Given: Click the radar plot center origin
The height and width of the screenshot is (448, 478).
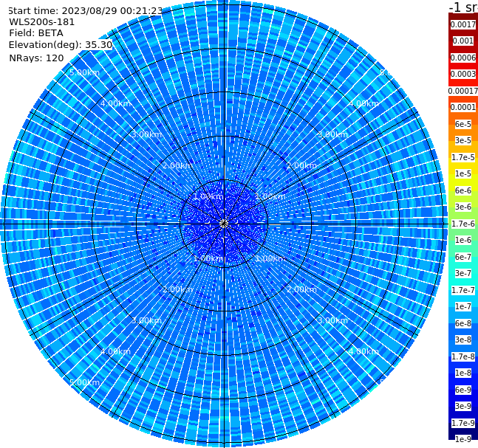Looking at the screenshot, I should point(224,224).
